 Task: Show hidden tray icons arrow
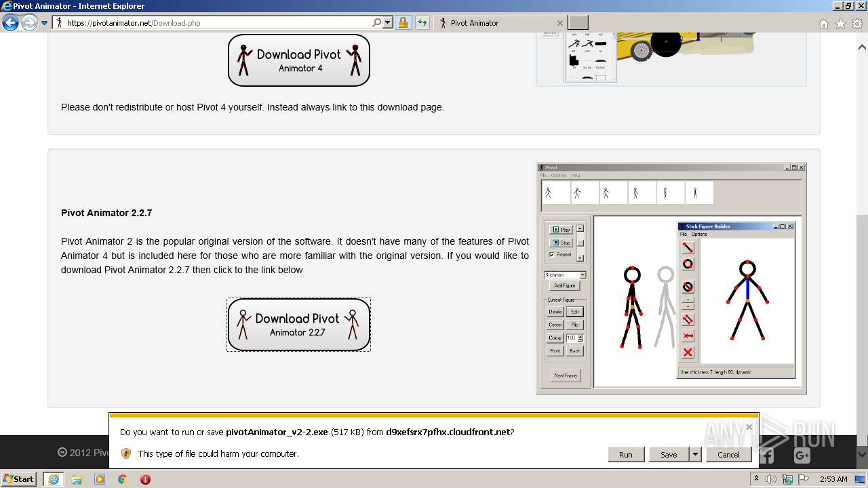(x=756, y=479)
